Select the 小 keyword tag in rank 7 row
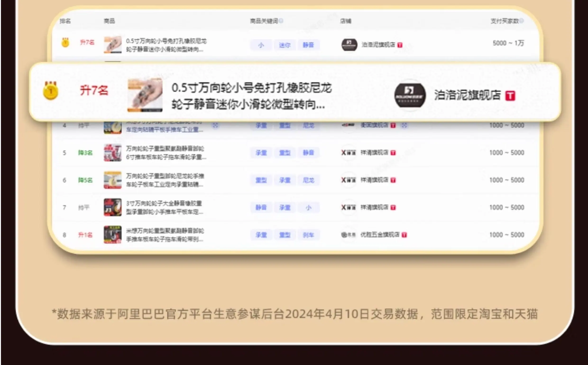 coord(308,208)
